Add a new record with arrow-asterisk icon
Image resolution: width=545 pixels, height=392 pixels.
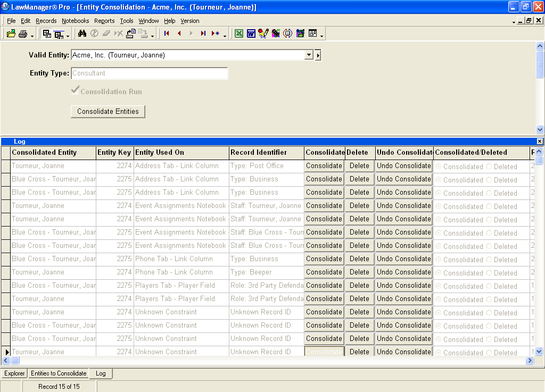pos(216,34)
